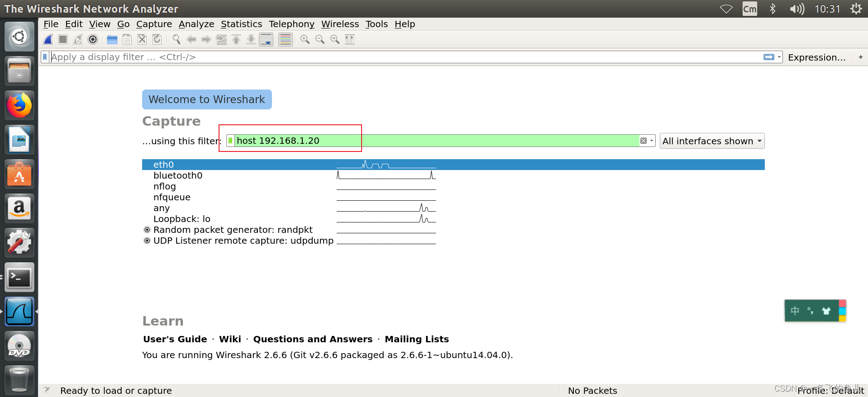Open Firefox from the Ubuntu dock
This screenshot has width=868, height=397.
click(19, 105)
